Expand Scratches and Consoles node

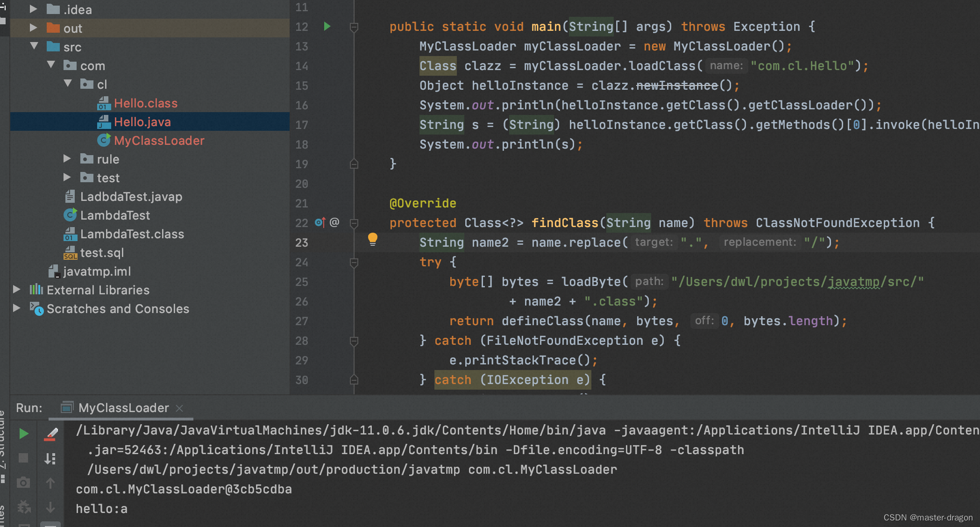16,308
